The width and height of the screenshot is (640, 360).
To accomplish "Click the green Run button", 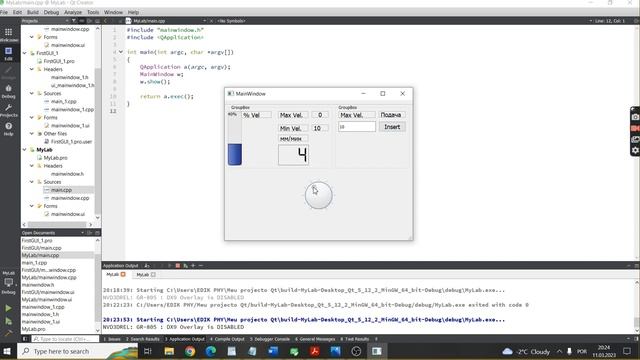I will [8, 308].
